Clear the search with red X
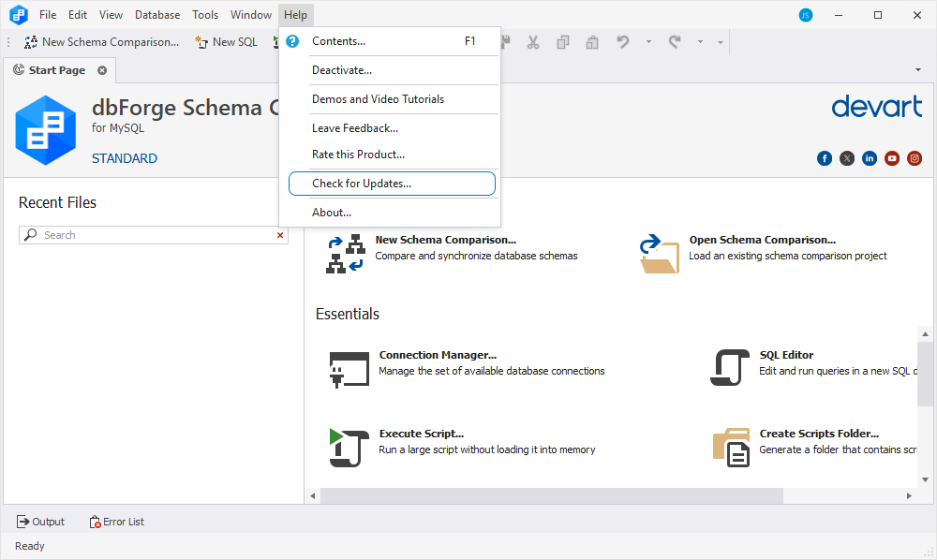 pyautogui.click(x=279, y=235)
